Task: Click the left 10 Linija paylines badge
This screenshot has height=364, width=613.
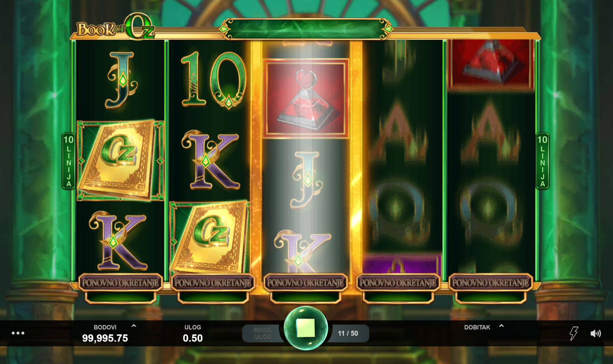Action: point(69,161)
